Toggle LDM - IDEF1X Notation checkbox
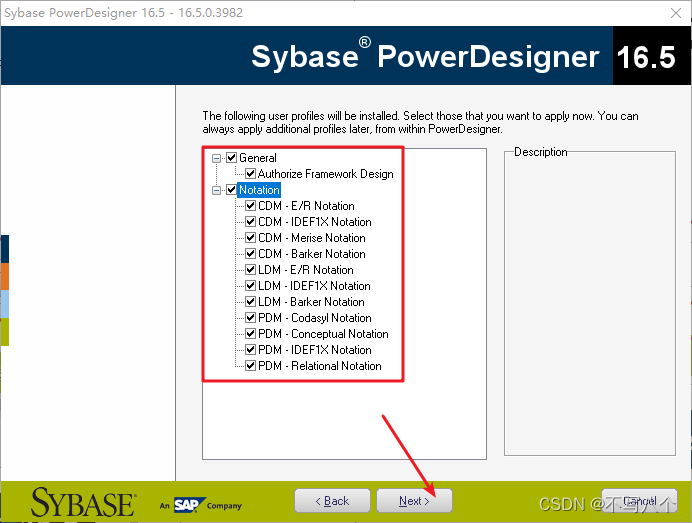 [x=251, y=286]
